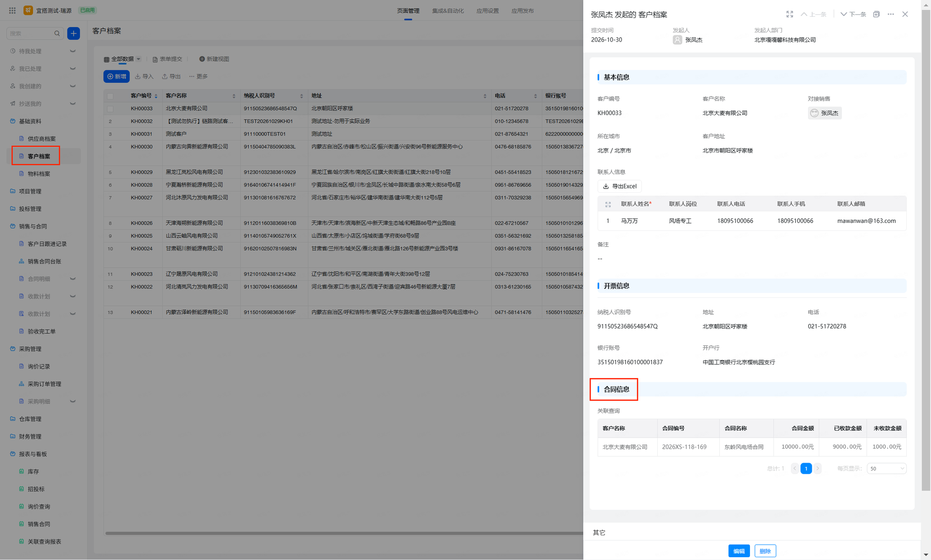Expand the contact table fullscreen icon
Image resolution: width=931 pixels, height=560 pixels.
(x=608, y=204)
